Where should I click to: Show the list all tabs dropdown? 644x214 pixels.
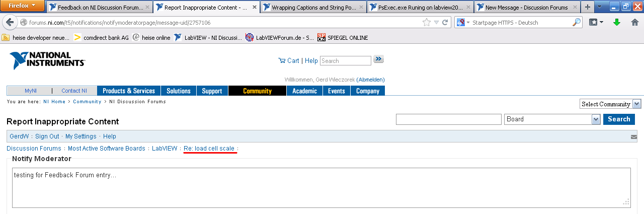point(600,8)
